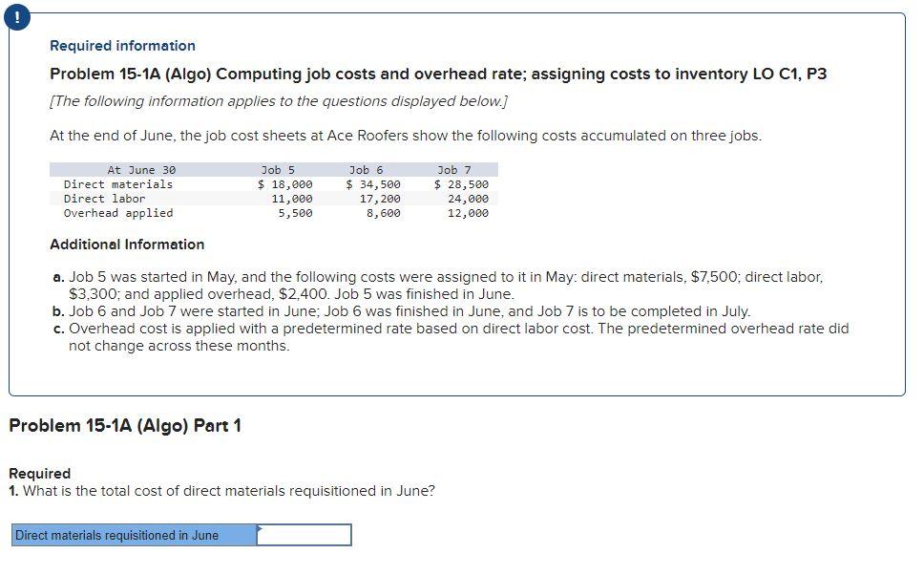Click the $18,000 value under Job 5
This screenshot has height=575, width=924.
pyautogui.click(x=284, y=183)
